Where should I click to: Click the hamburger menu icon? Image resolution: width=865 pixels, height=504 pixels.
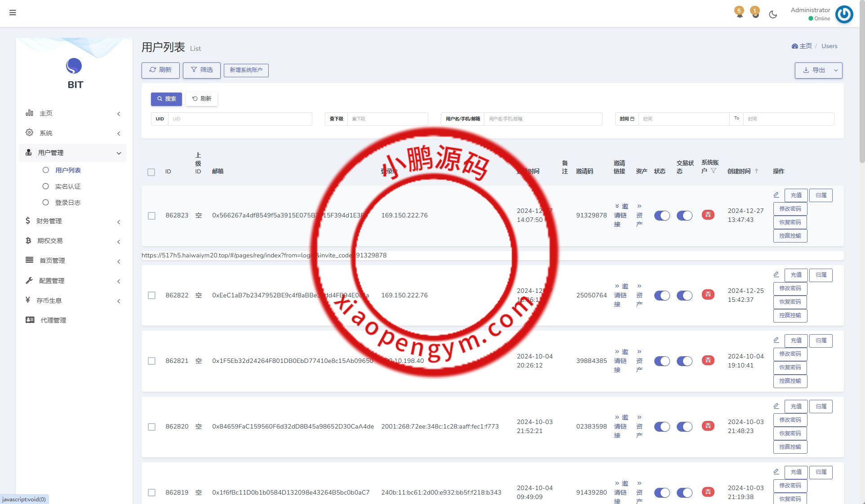pyautogui.click(x=13, y=13)
